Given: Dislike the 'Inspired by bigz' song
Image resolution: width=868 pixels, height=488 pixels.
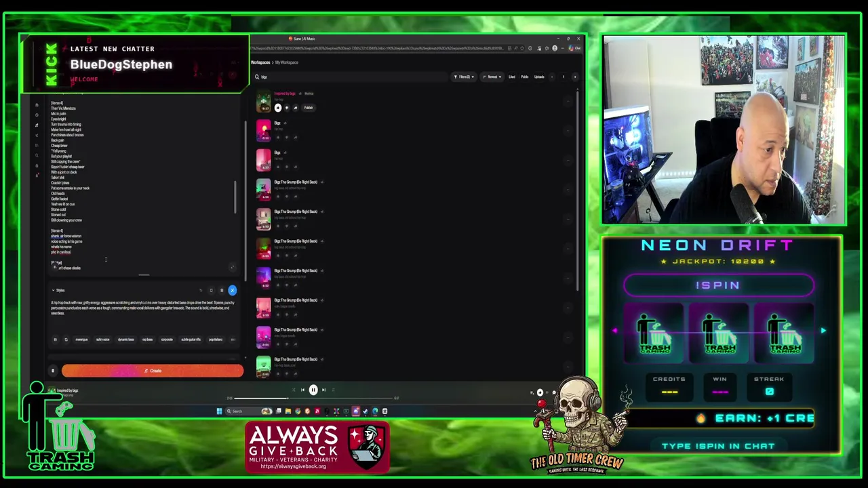Looking at the screenshot, I should click(286, 108).
